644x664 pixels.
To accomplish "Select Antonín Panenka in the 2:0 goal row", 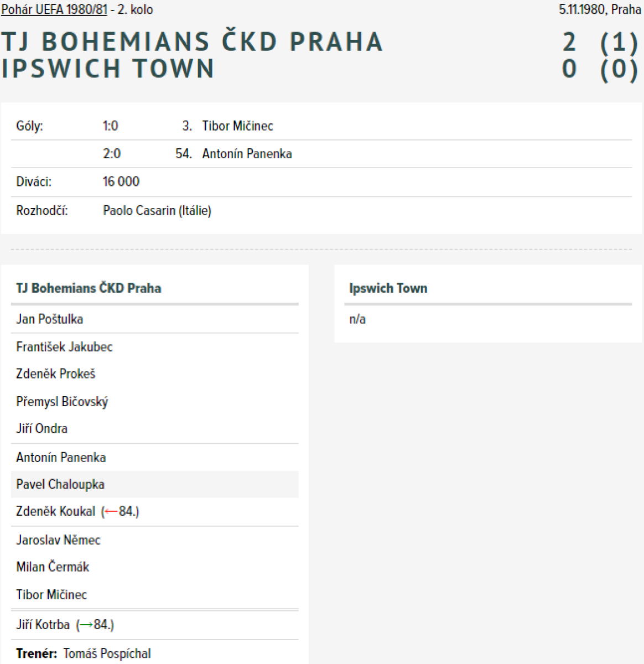I will point(247,154).
